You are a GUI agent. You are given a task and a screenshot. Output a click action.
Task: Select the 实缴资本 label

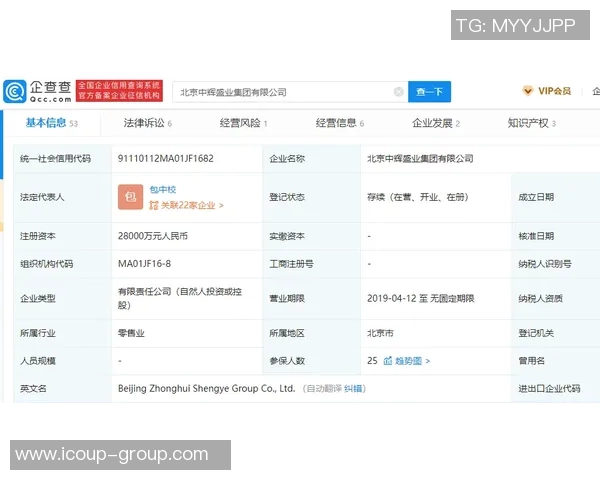tap(287, 236)
